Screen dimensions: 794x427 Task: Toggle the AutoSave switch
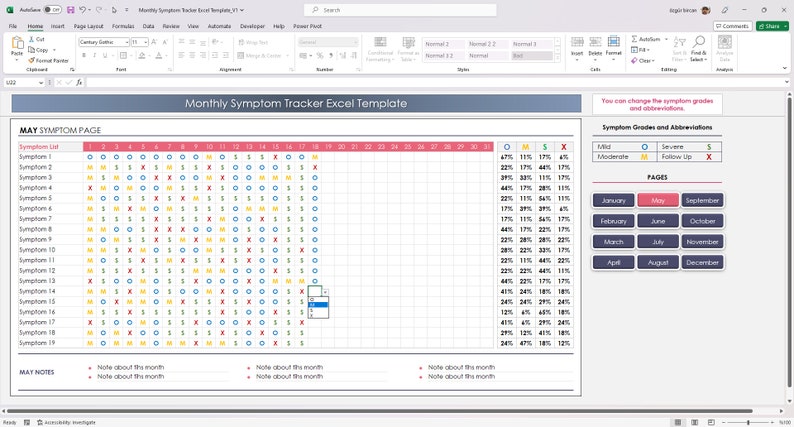[x=52, y=10]
